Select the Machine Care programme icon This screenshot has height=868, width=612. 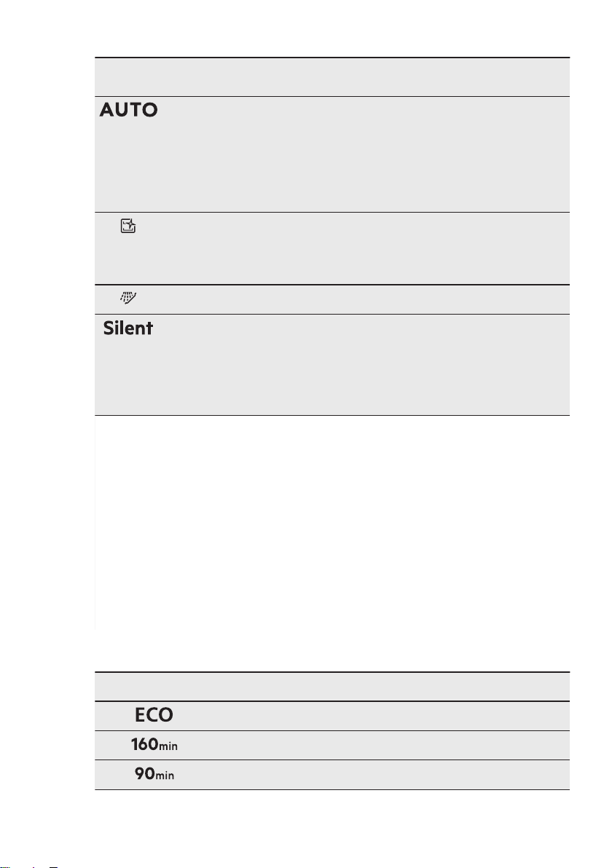pyautogui.click(x=128, y=226)
